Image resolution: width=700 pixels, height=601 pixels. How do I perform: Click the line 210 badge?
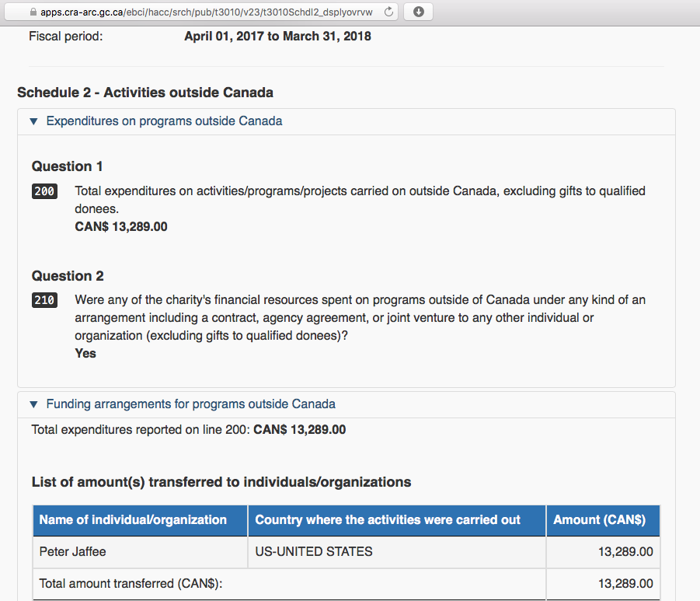[45, 300]
